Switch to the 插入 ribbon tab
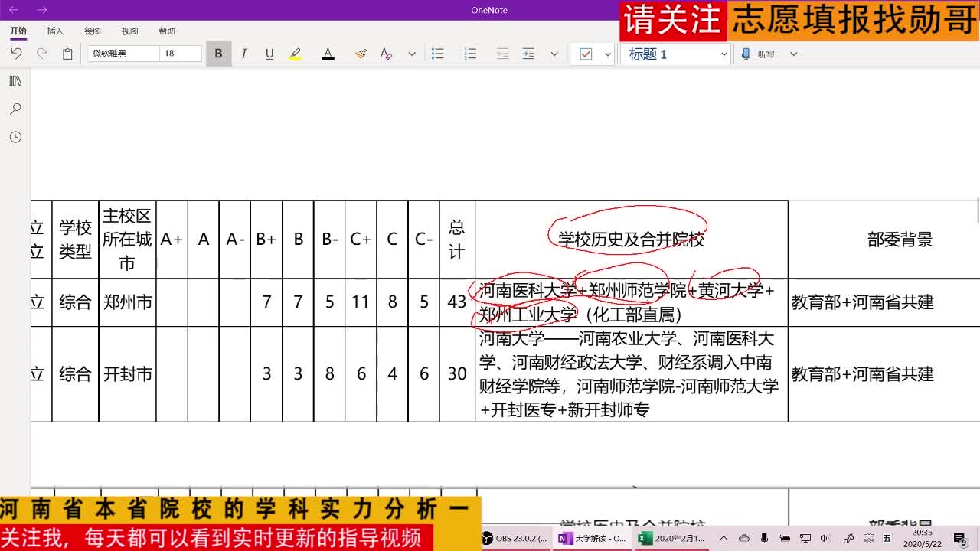The width and height of the screenshot is (980, 551). coord(55,31)
